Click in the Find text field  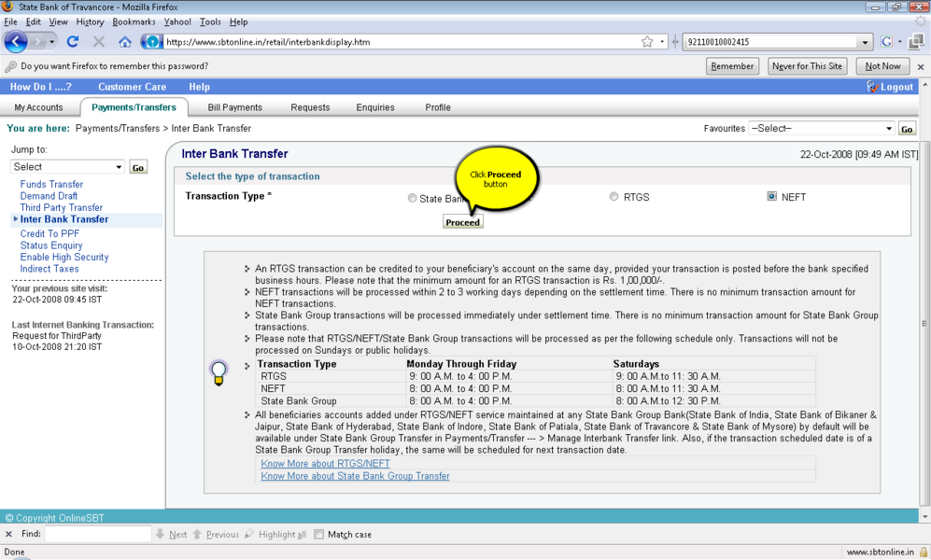click(x=97, y=535)
